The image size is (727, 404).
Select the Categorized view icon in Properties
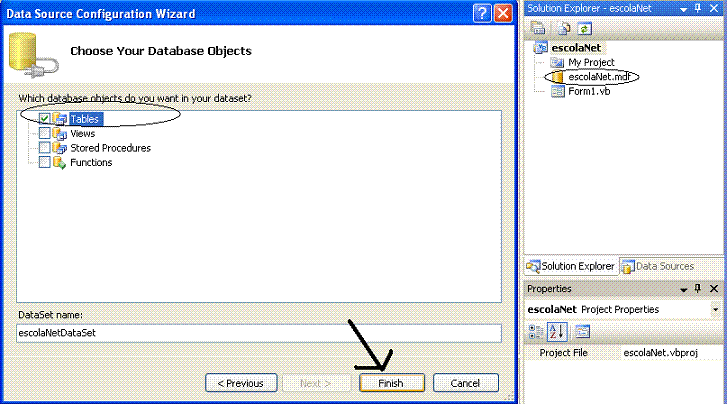click(536, 332)
